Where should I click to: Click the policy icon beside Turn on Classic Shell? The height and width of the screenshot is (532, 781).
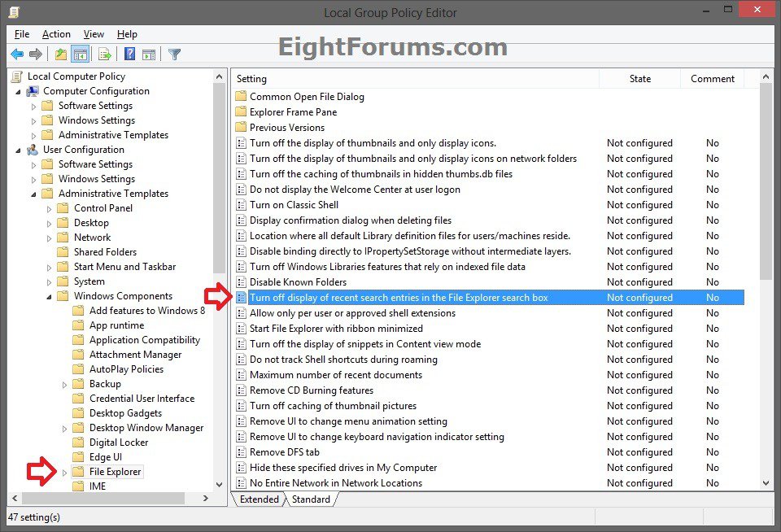click(x=241, y=205)
